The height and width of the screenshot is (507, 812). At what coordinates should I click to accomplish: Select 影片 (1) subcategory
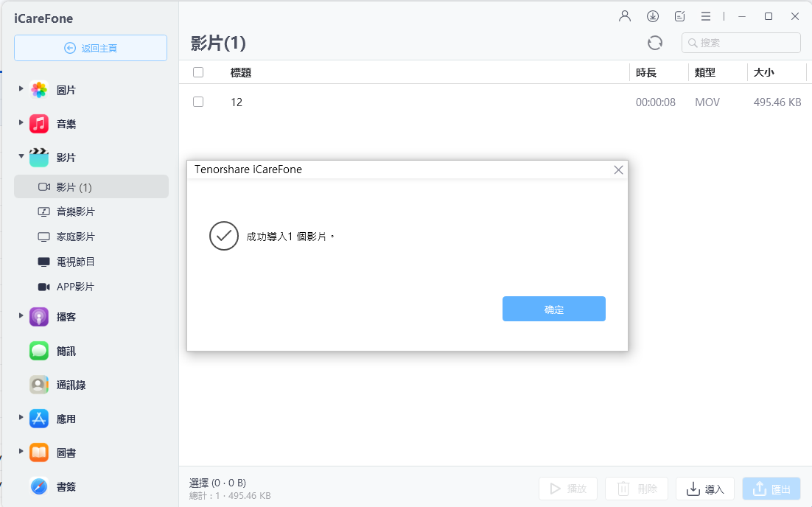click(x=91, y=186)
